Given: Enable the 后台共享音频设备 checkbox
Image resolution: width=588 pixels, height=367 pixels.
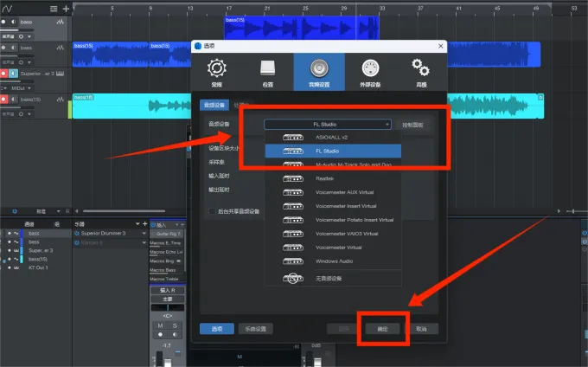Looking at the screenshot, I should (x=212, y=211).
